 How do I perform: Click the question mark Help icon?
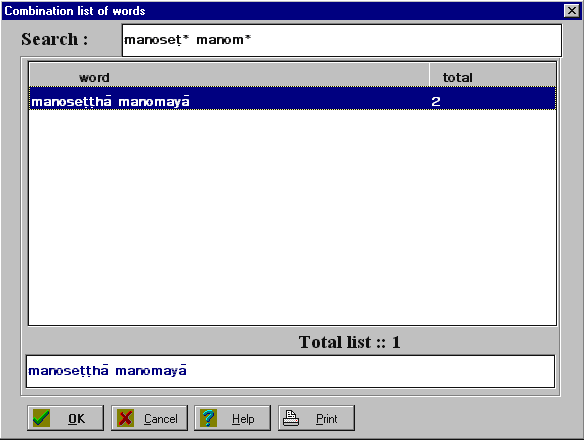point(209,418)
